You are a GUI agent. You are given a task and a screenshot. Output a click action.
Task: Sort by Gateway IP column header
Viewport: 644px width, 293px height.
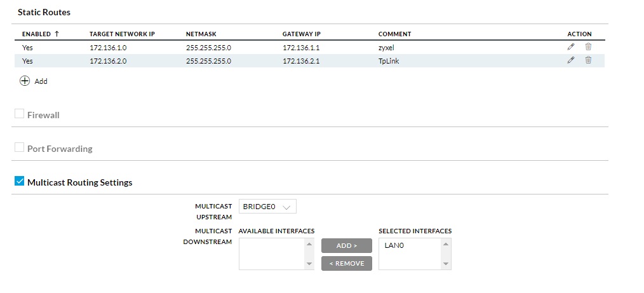tap(302, 34)
